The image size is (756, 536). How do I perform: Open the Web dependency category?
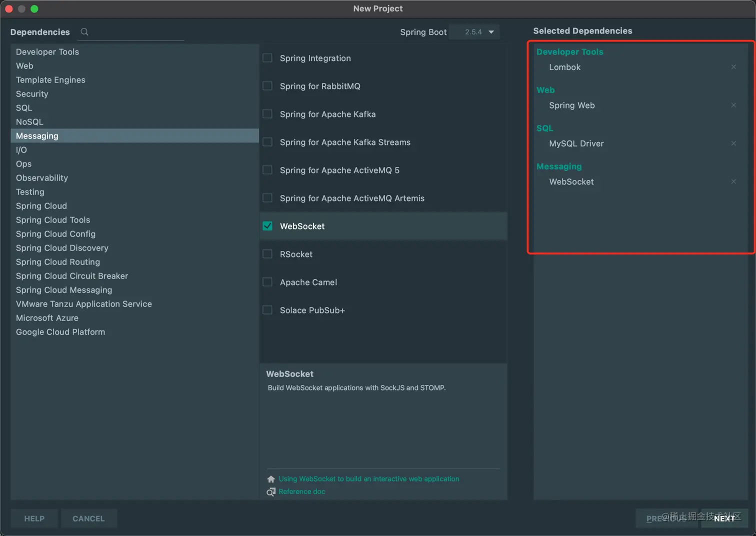135,66
